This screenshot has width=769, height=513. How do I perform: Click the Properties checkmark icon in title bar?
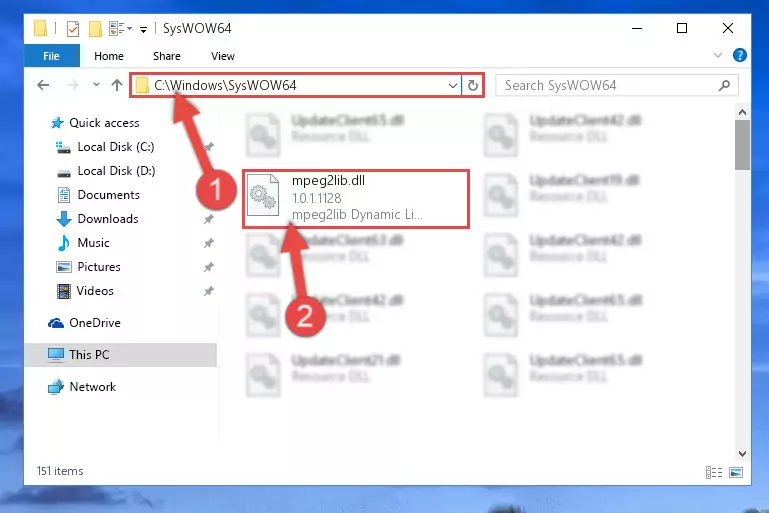point(73,29)
